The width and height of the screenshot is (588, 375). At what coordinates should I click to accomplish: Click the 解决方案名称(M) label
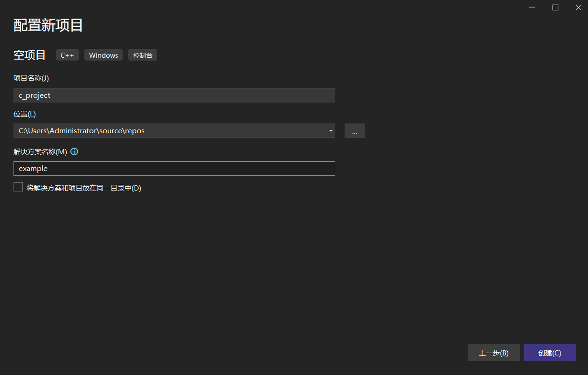click(x=40, y=151)
